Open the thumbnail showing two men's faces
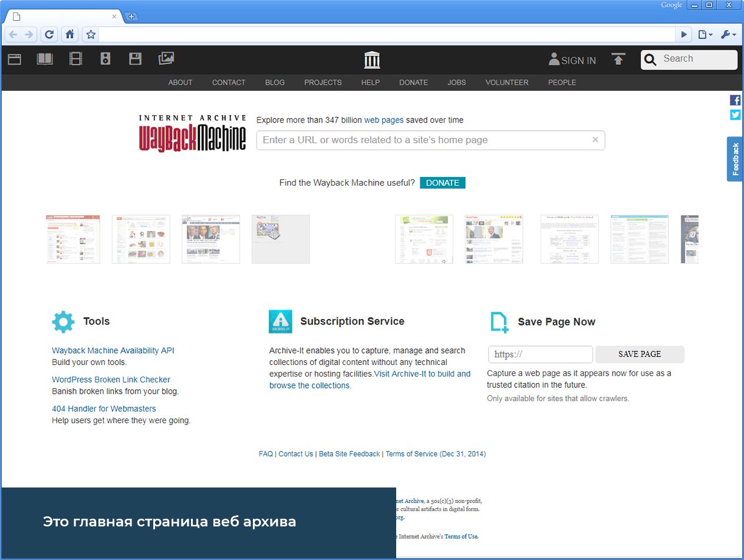Viewport: 744px width, 560px height. point(210,239)
